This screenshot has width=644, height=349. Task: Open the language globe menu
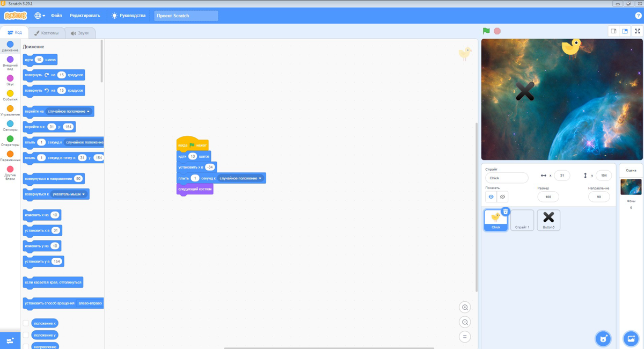(x=40, y=16)
